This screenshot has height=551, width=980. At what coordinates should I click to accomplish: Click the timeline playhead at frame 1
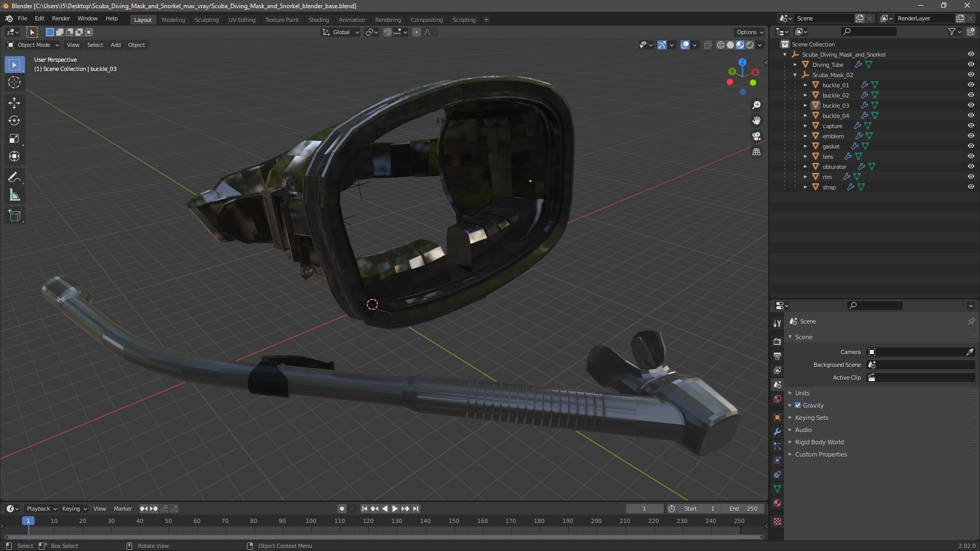[28, 521]
